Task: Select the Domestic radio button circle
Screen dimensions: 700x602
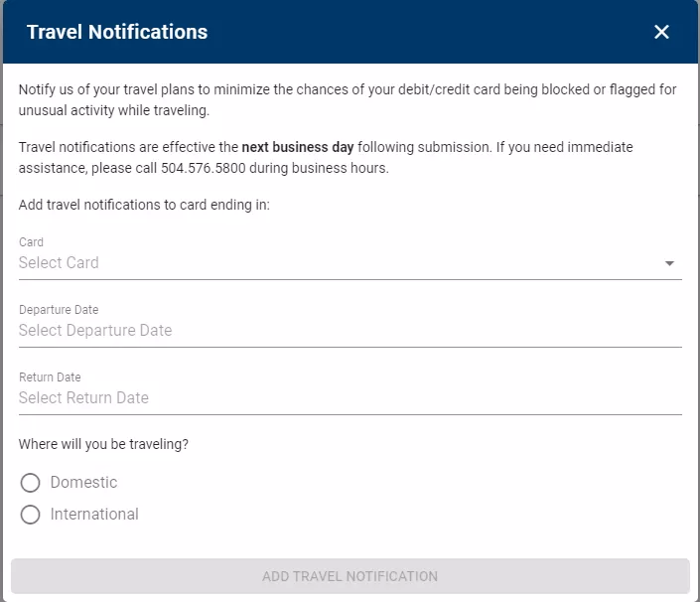Action: point(31,483)
